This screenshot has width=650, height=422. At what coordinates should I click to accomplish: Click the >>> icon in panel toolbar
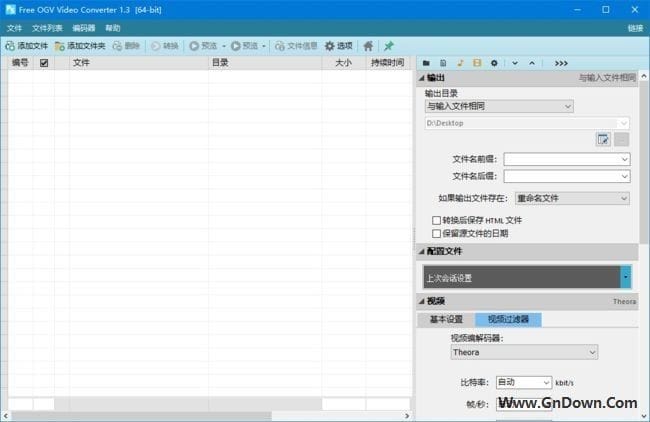tap(561, 63)
